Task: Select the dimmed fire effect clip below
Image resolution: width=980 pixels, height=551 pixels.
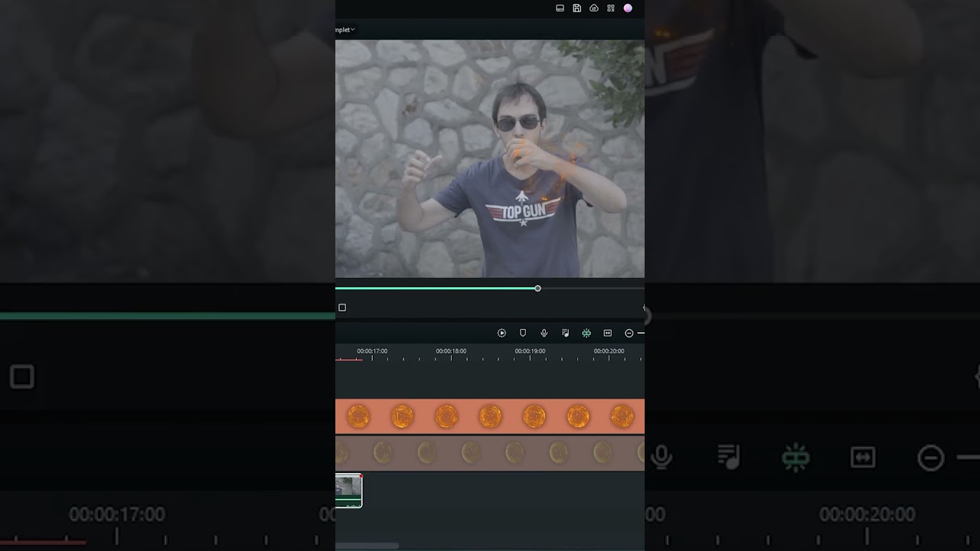Action: [x=490, y=453]
